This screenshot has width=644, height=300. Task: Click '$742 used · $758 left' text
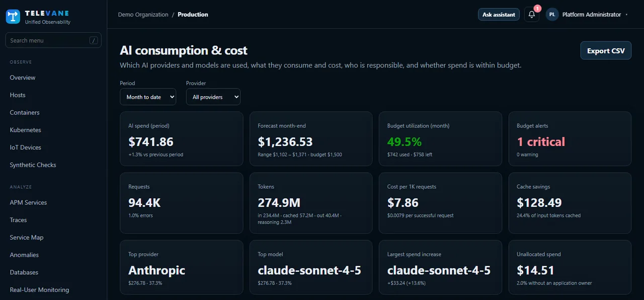click(x=410, y=155)
